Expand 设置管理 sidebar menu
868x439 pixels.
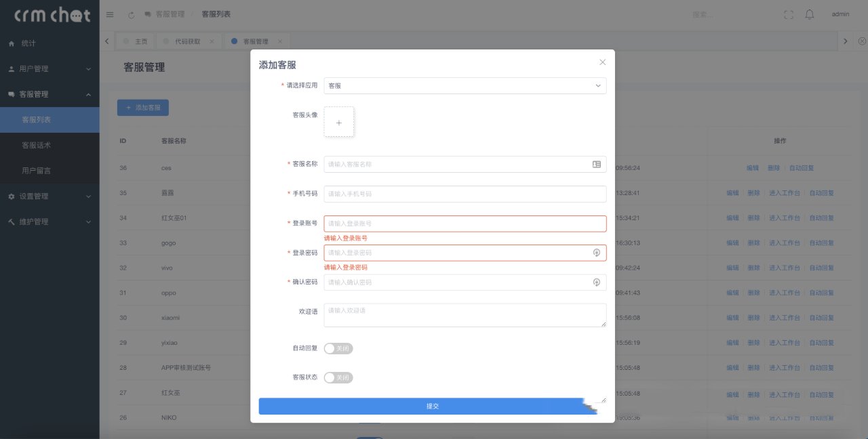(x=50, y=196)
